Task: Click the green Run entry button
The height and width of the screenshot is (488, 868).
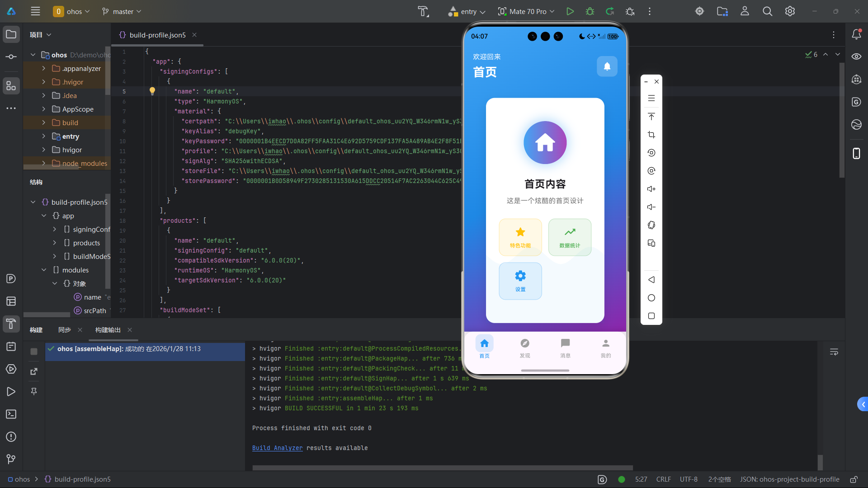Action: (570, 11)
